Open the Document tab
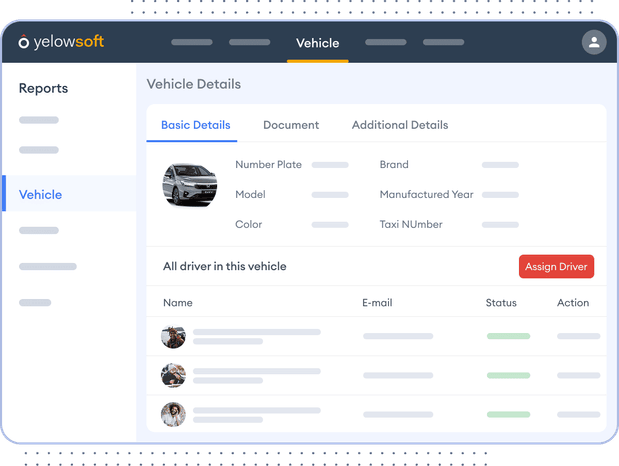The width and height of the screenshot is (619, 466). (291, 125)
